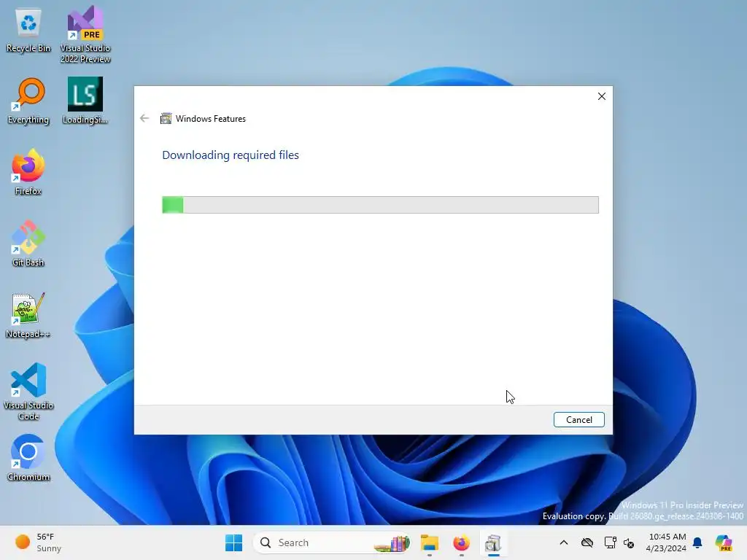Viewport: 747px width, 560px height.
Task: Open the weather widget showing 56°F Sunny
Action: tap(39, 542)
